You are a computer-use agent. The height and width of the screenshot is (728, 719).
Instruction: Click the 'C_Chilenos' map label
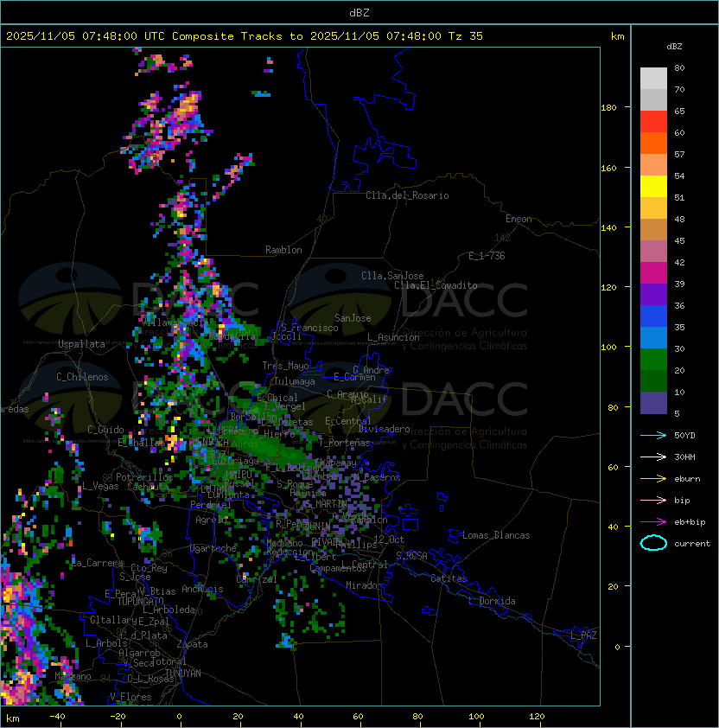82,377
